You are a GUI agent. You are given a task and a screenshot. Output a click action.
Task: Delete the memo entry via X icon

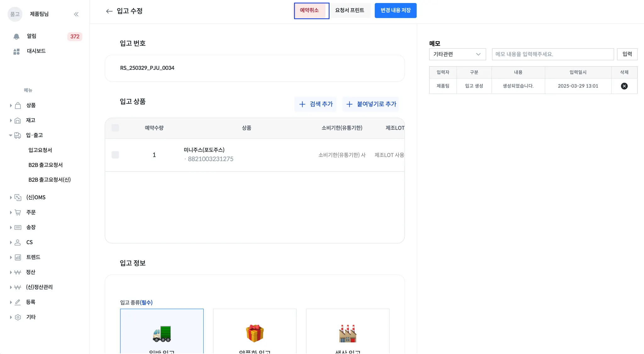click(x=624, y=86)
